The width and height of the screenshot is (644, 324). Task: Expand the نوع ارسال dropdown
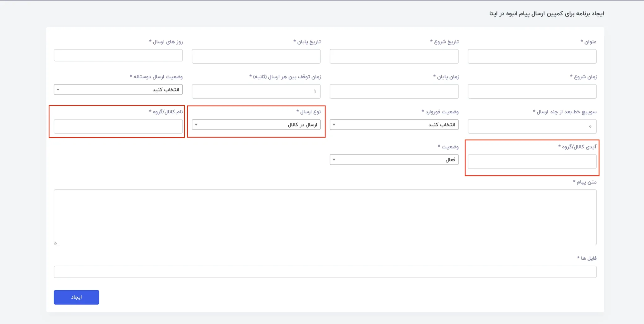(256, 125)
